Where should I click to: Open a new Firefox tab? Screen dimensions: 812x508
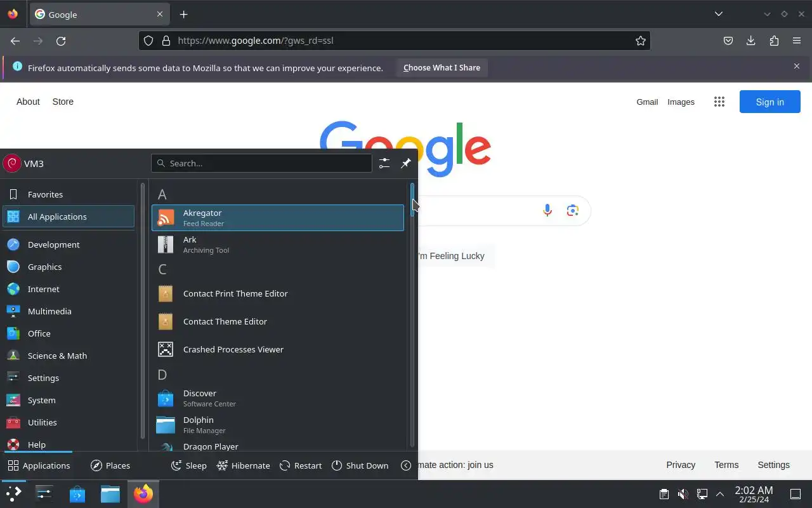coord(183,14)
